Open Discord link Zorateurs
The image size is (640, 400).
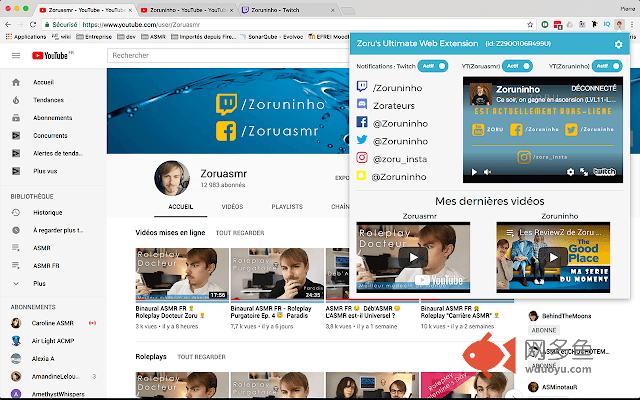click(x=394, y=106)
